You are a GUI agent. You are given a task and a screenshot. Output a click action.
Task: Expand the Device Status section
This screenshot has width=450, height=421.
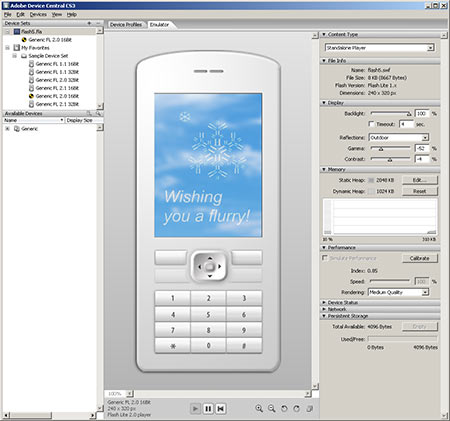pos(343,302)
